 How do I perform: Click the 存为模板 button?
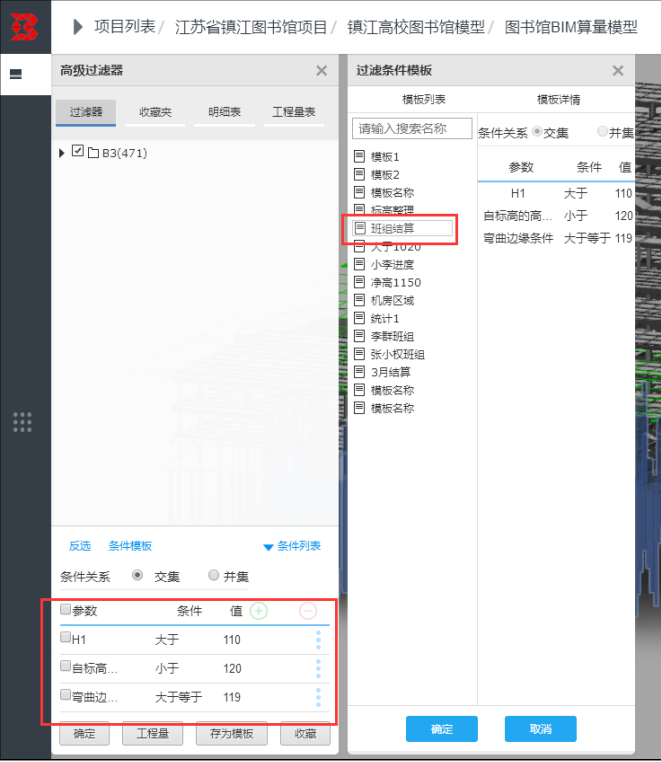pos(232,733)
